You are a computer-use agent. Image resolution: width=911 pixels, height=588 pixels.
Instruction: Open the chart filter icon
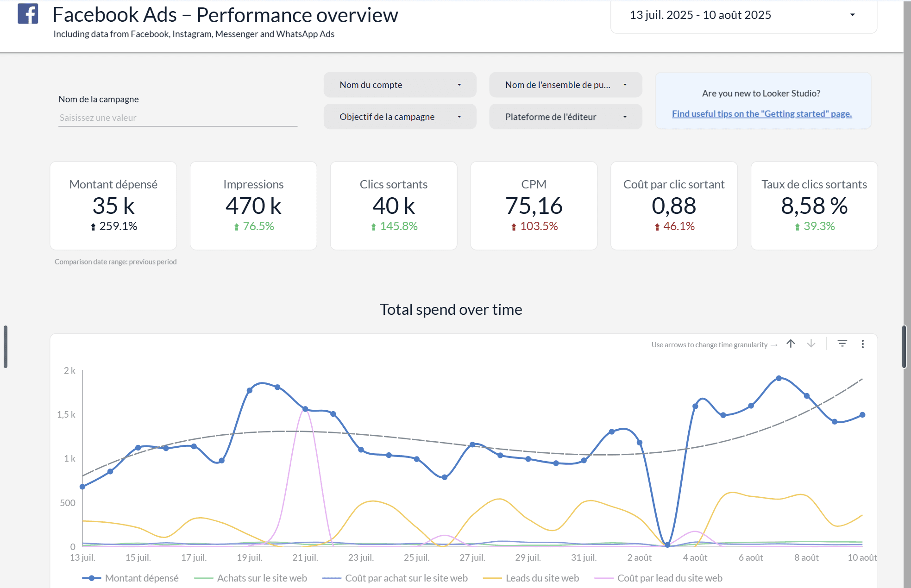click(x=842, y=344)
